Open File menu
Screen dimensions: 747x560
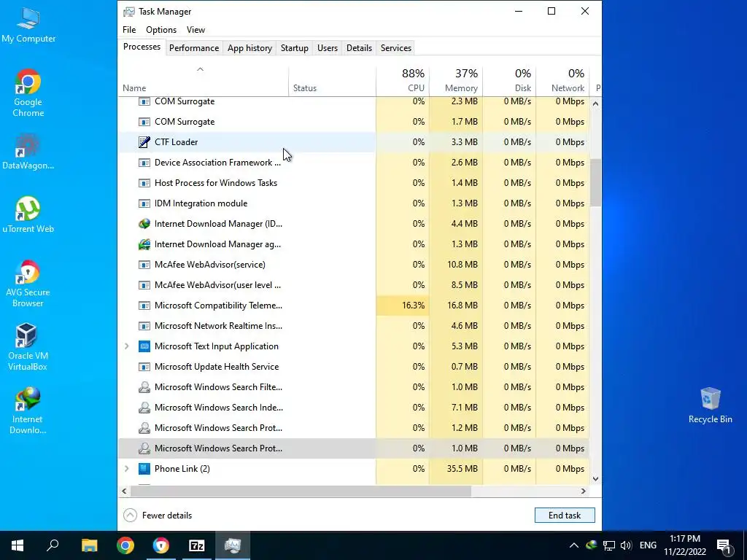coord(129,29)
